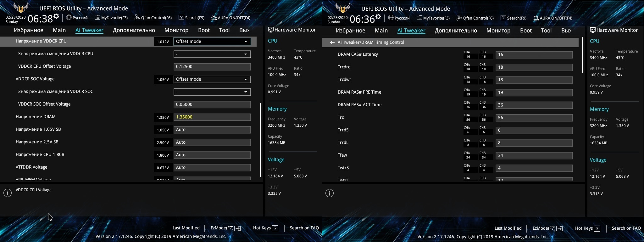Open Избранное tab on the voltage screen
Image resolution: width=644 pixels, height=242 pixels.
pos(29,30)
